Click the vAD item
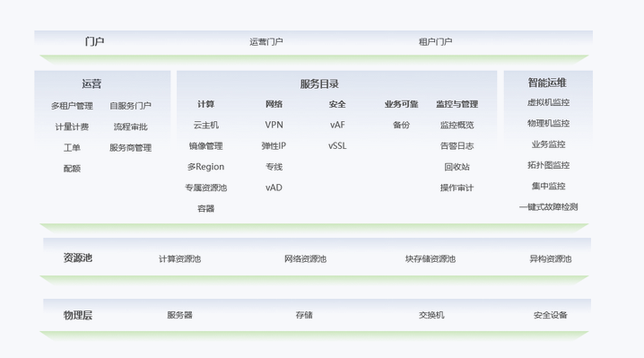 point(274,188)
